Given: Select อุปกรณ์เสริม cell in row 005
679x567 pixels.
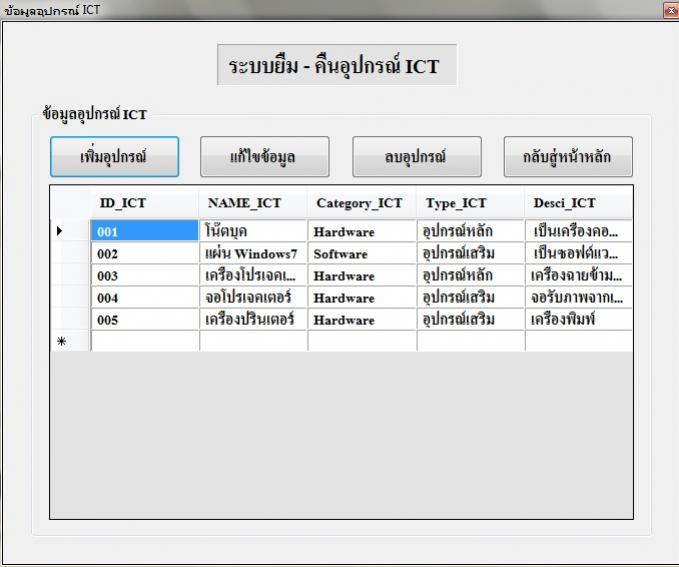Looking at the screenshot, I should tap(471, 319).
